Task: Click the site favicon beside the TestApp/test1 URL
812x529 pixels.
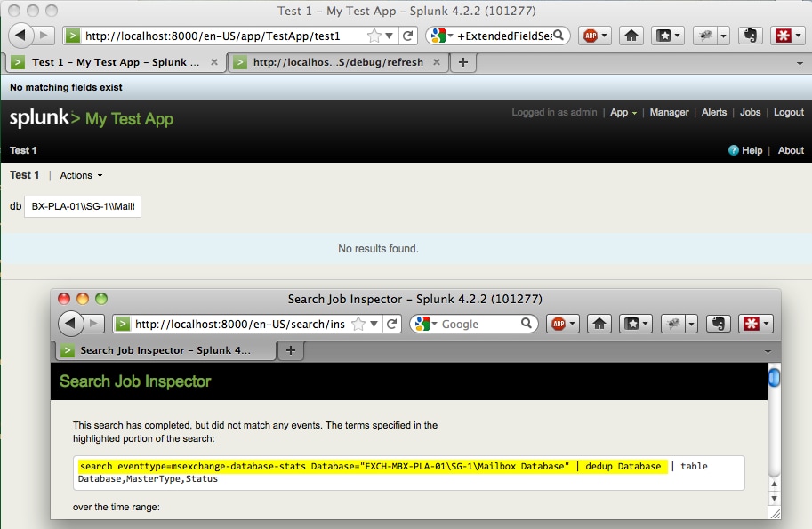Action: [x=73, y=36]
